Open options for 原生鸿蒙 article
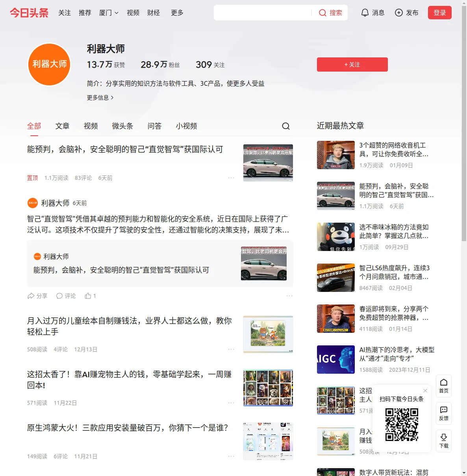 point(231,456)
